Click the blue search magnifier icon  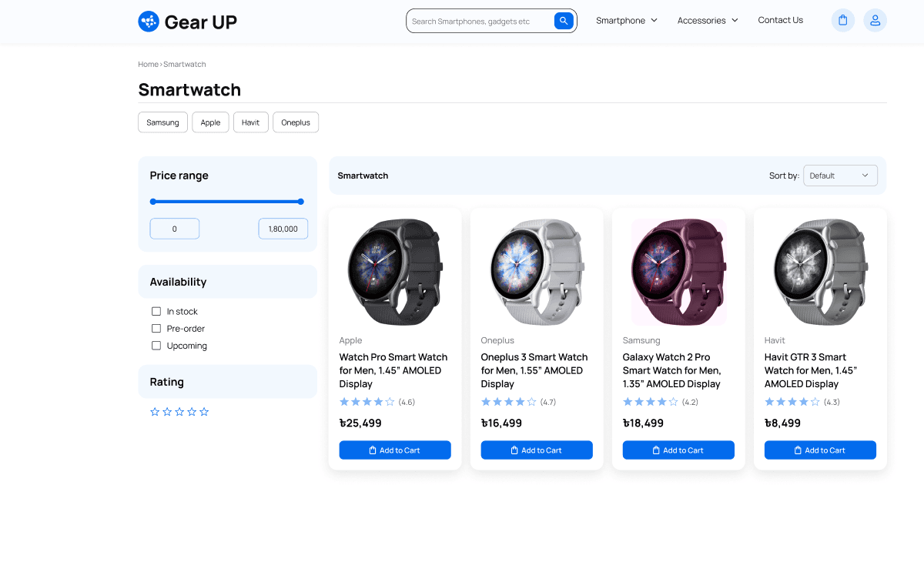tap(564, 21)
